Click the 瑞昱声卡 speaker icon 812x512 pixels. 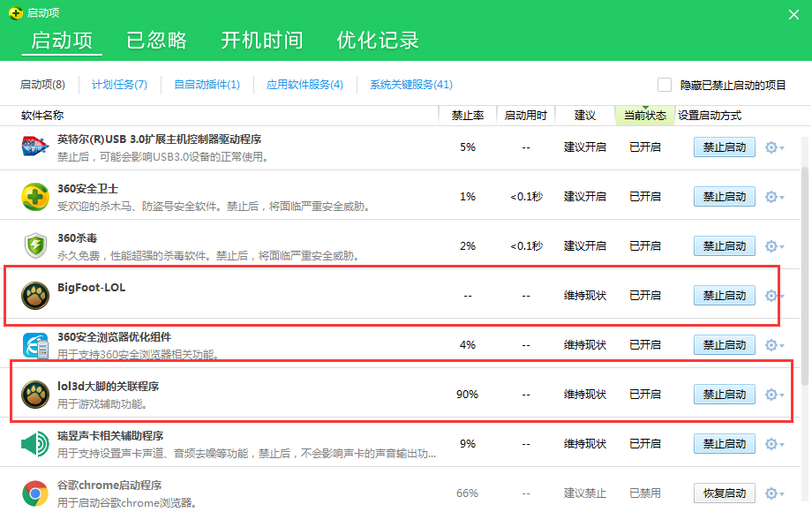click(x=34, y=443)
